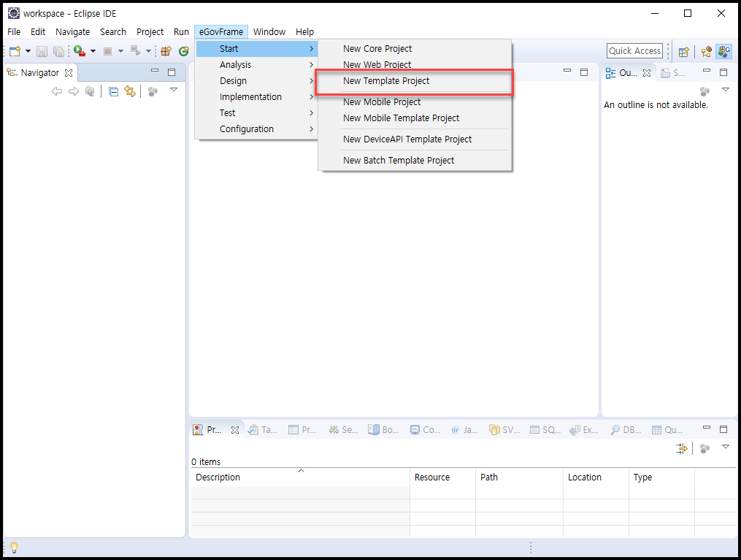This screenshot has width=741, height=560.
Task: Click Collapse All in Navigator
Action: tap(113, 91)
